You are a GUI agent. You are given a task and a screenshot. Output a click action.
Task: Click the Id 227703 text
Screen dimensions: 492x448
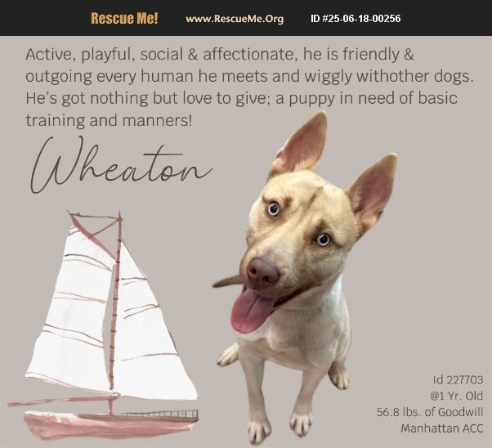tap(458, 380)
